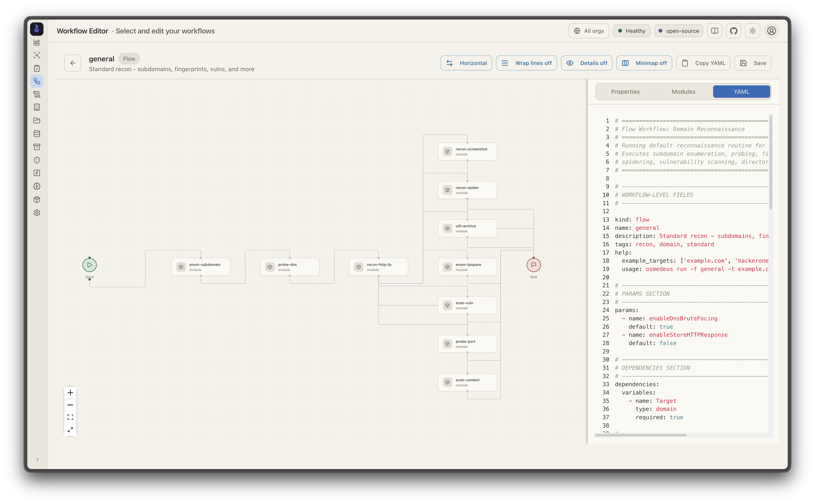Open the clipboard check sidebar icon

pyautogui.click(x=37, y=68)
